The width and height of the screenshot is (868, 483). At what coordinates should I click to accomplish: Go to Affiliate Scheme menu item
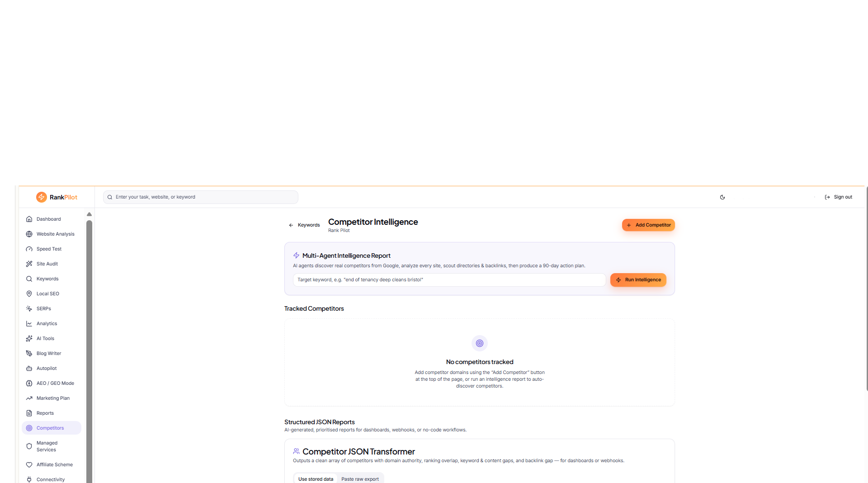[52, 464]
